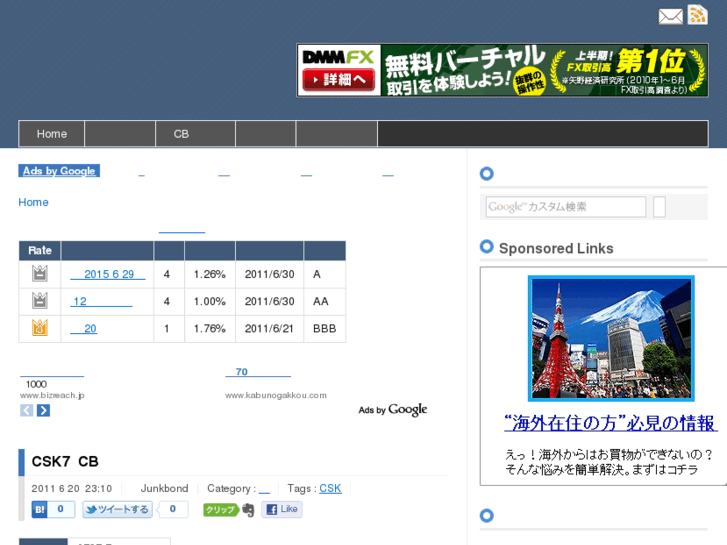
Task: Go to previous ad with left arrow
Action: [27, 410]
